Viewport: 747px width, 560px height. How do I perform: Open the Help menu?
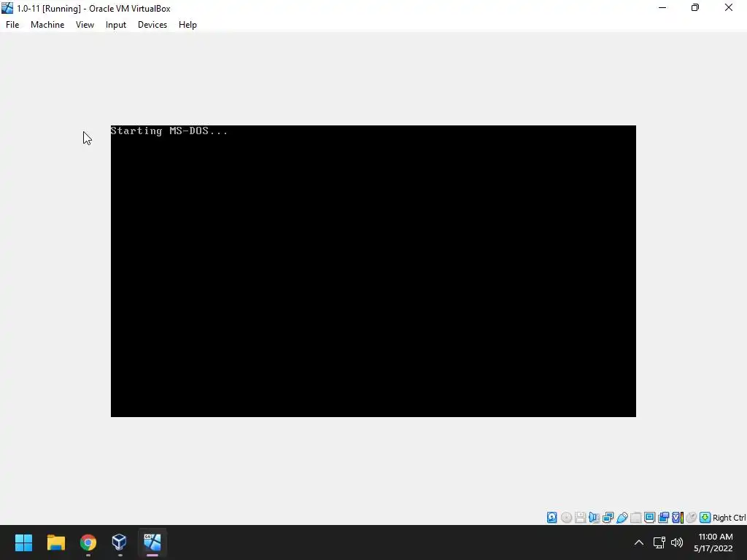[187, 25]
